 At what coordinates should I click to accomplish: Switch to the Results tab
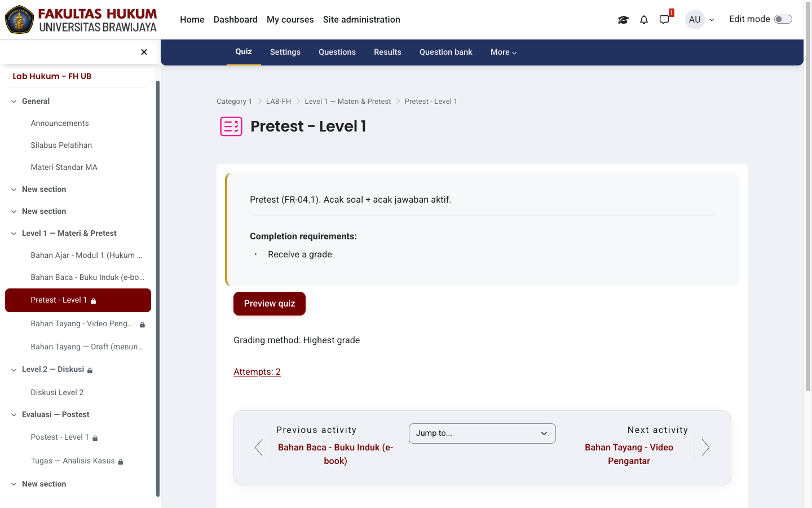pyautogui.click(x=387, y=52)
